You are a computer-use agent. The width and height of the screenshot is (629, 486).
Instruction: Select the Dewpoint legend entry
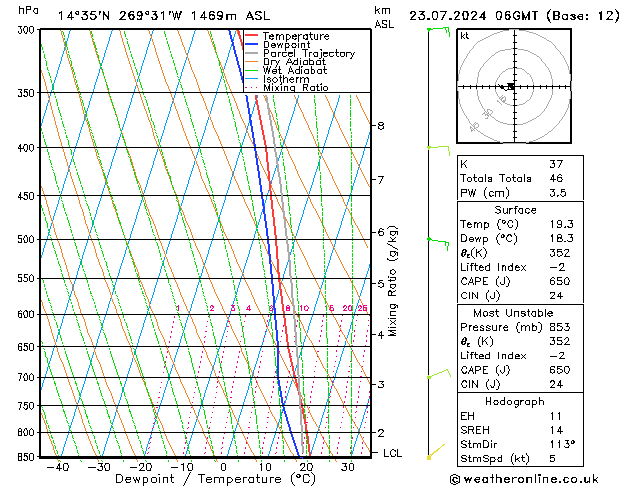286,45
